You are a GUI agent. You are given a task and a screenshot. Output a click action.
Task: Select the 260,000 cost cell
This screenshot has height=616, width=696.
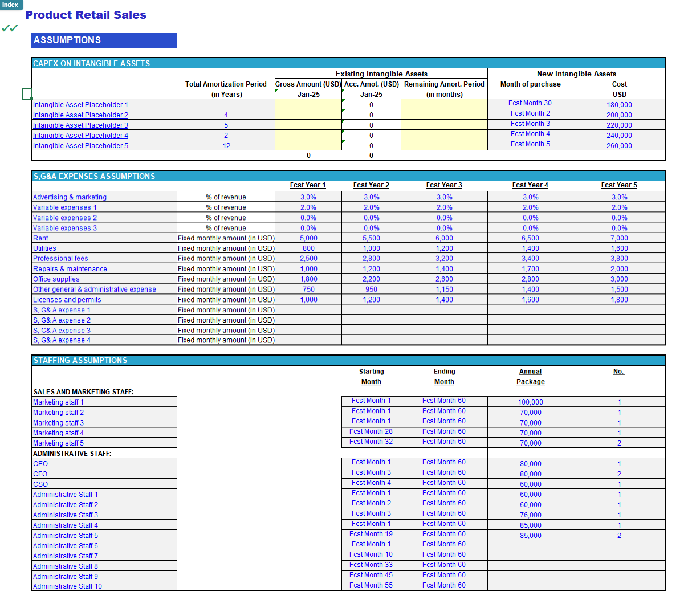pyautogui.click(x=619, y=146)
